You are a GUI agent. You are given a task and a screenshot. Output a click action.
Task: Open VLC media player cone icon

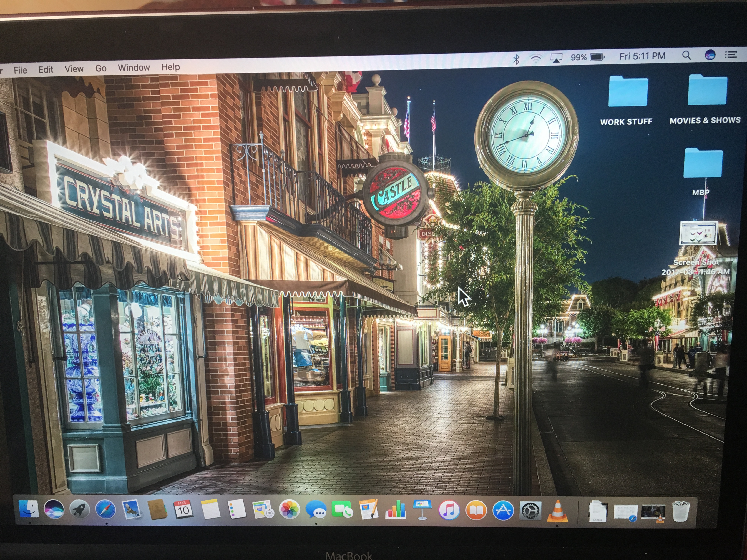(x=557, y=511)
